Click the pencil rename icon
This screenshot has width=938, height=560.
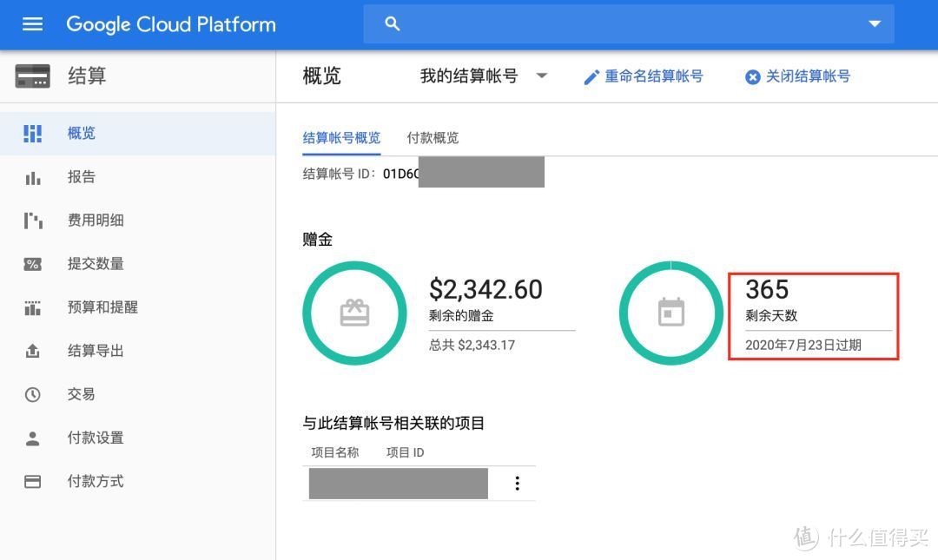tap(591, 77)
